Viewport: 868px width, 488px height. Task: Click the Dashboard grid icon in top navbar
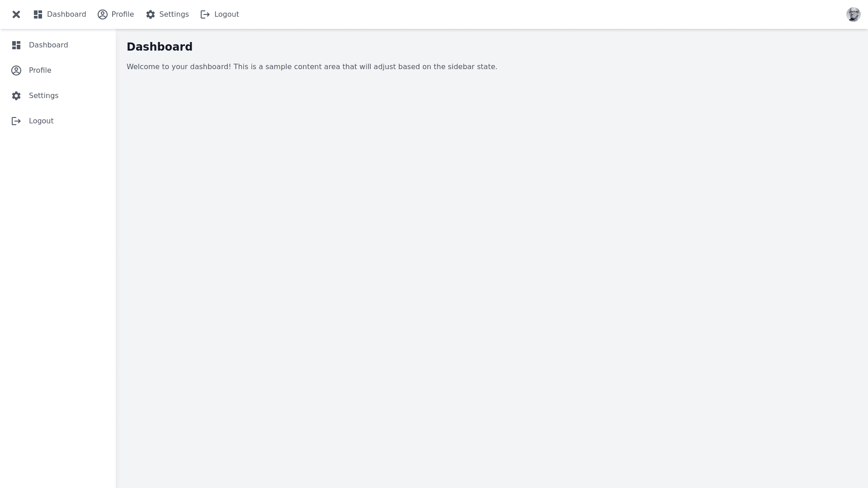coord(38,14)
